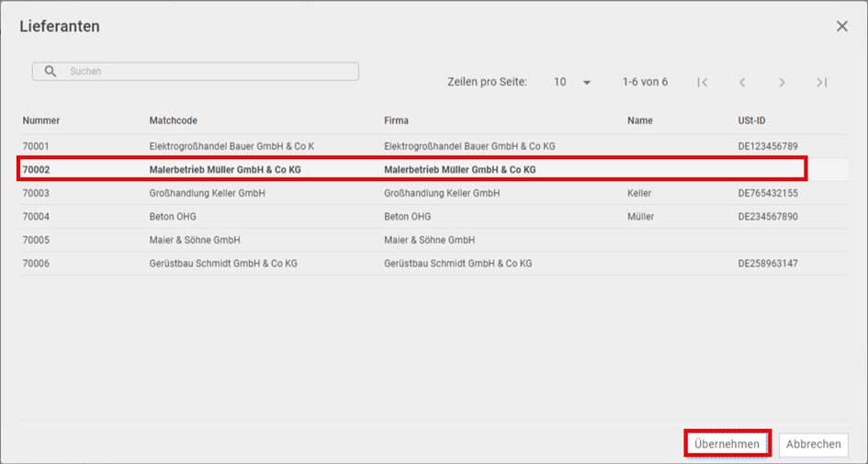Go to previous page arrow

coord(742,83)
